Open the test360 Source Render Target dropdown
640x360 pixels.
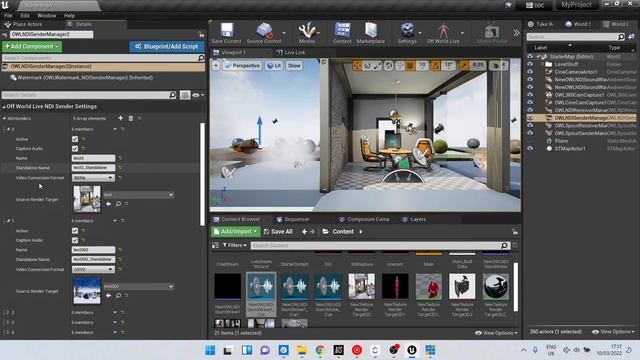click(138, 287)
